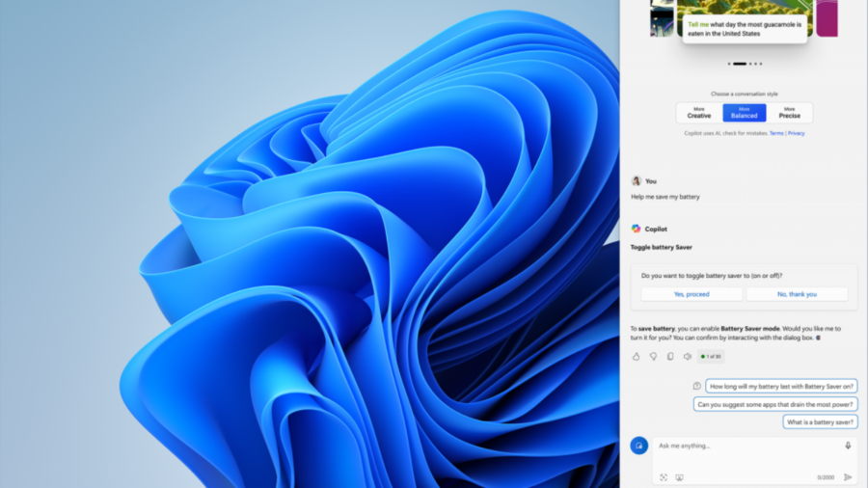Click 'How long will my battery last' suggestion
The height and width of the screenshot is (488, 868).
(781, 386)
